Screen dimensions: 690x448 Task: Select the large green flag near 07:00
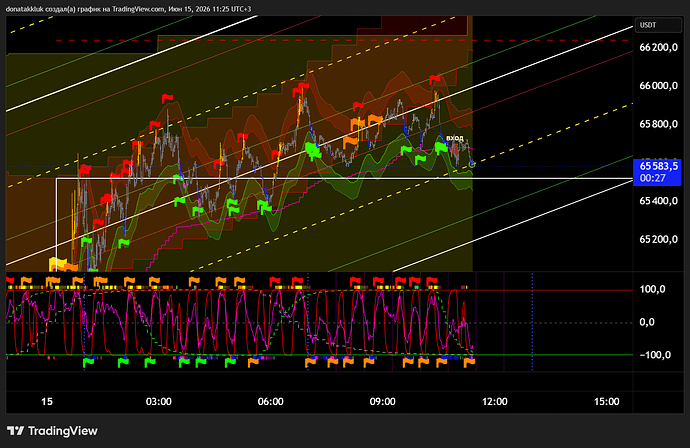click(x=312, y=149)
